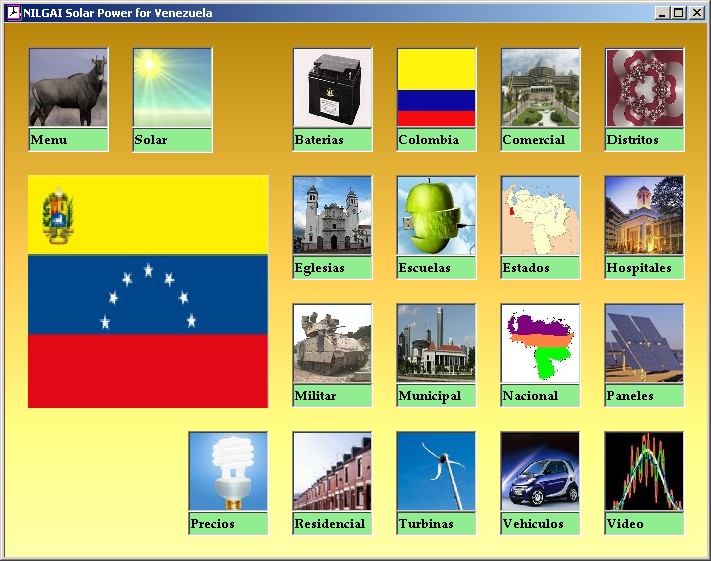The image size is (711, 561).
Task: Open the Nacional colored map icon
Action: [540, 343]
